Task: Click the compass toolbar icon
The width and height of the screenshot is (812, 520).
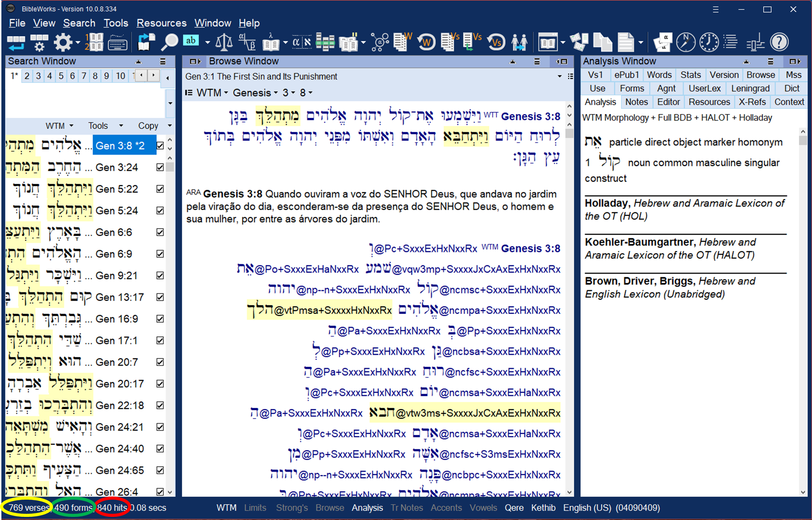Action: tap(685, 43)
